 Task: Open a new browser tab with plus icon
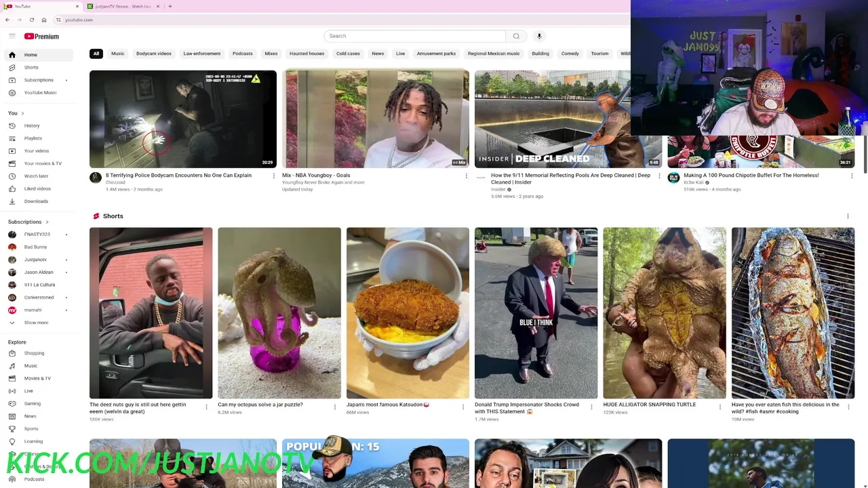[x=170, y=6]
